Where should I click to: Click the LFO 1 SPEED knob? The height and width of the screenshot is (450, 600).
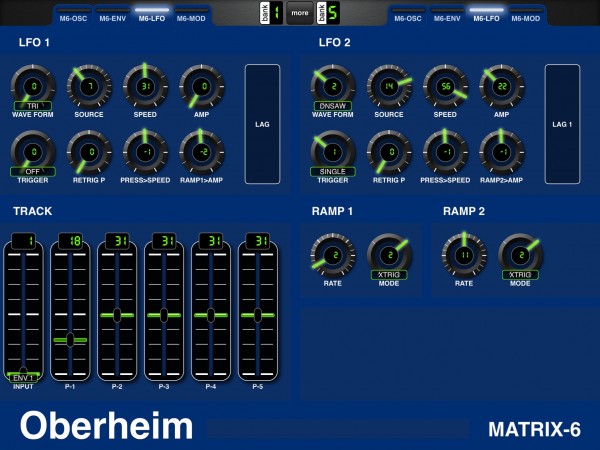pos(145,86)
